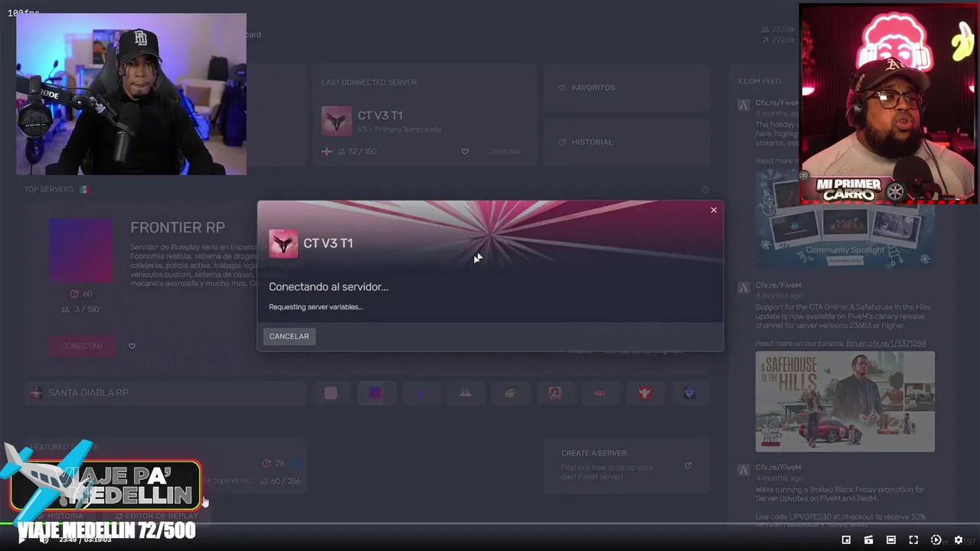This screenshot has height=551, width=980.
Task: Click the info icon beside TOP SERVERS
Action: click(705, 190)
